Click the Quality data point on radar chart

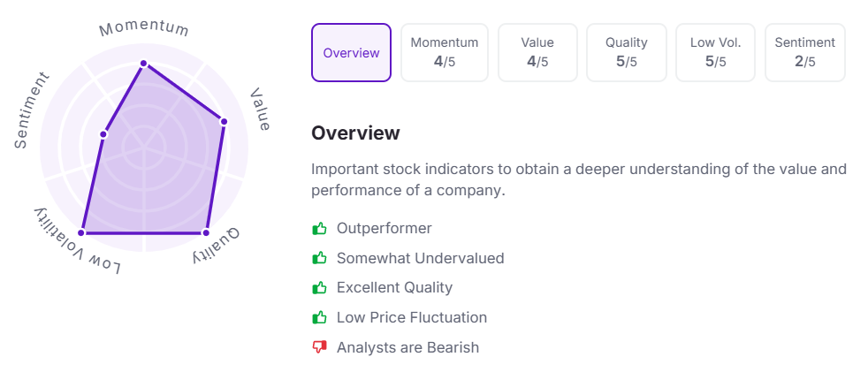click(206, 233)
